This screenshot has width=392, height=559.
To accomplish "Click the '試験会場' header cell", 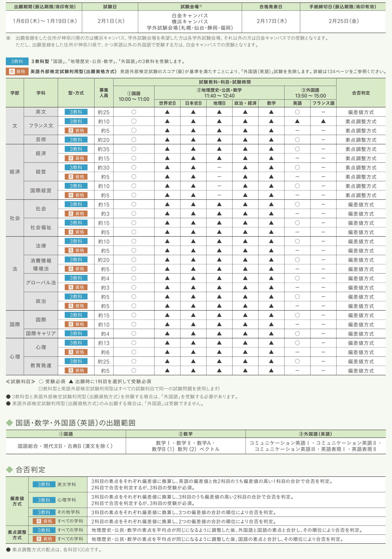I will (191, 7).
